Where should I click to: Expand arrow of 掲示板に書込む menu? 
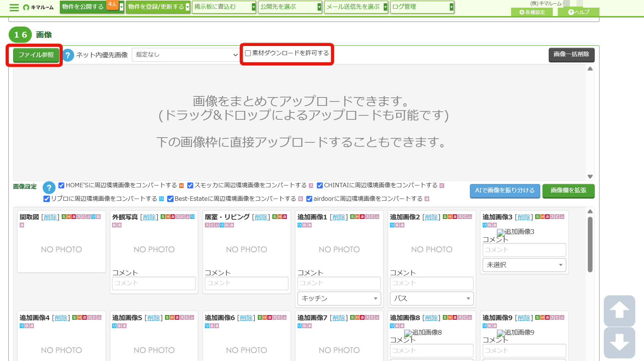tap(254, 7)
